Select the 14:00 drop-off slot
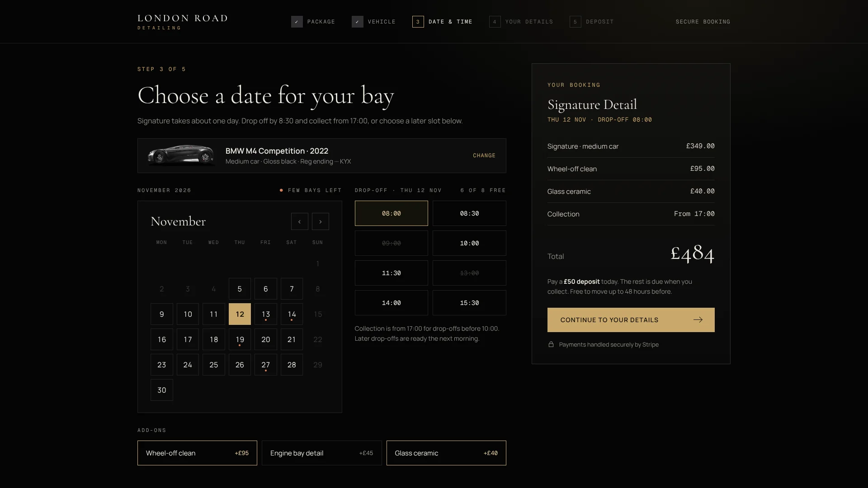Image resolution: width=868 pixels, height=488 pixels. (392, 303)
